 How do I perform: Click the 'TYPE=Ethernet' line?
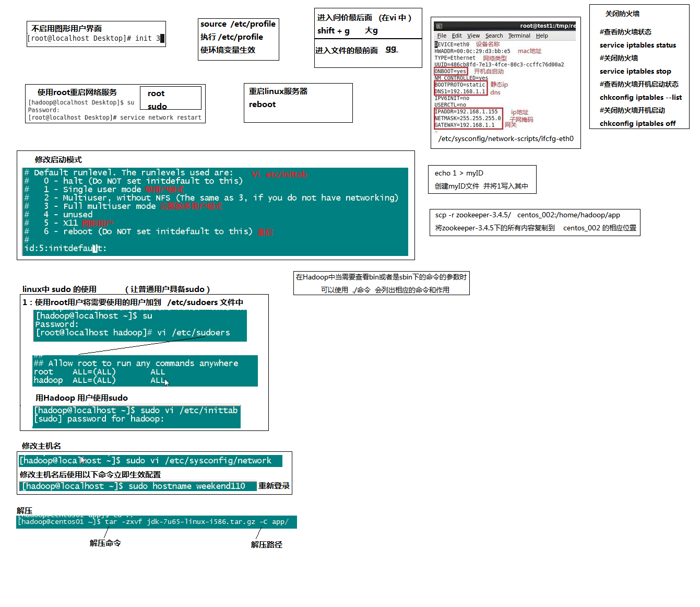coord(455,58)
